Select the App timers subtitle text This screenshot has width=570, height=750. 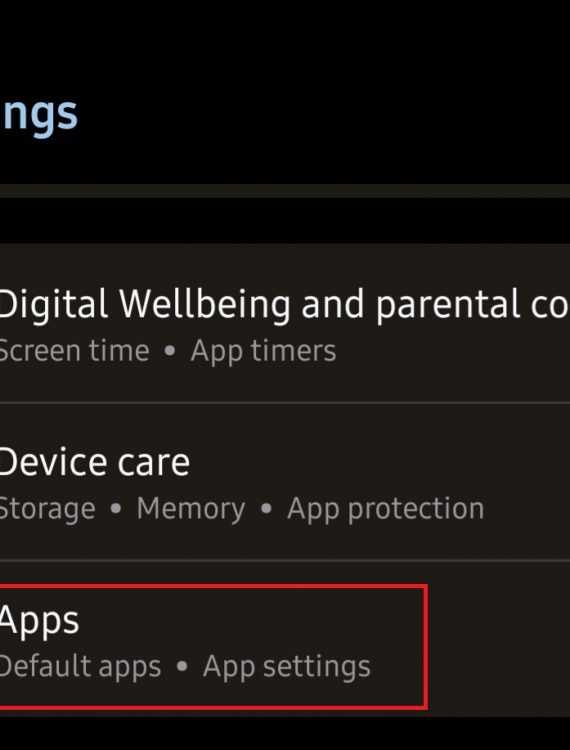tap(263, 352)
